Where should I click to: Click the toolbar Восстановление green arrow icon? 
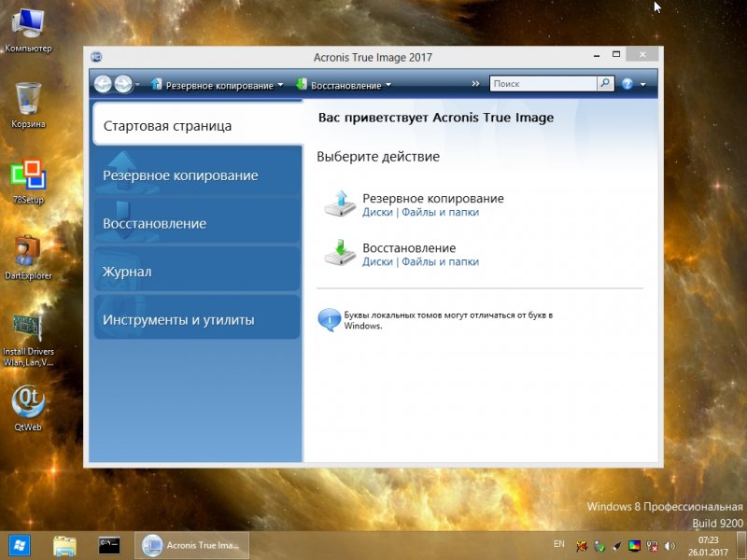301,84
